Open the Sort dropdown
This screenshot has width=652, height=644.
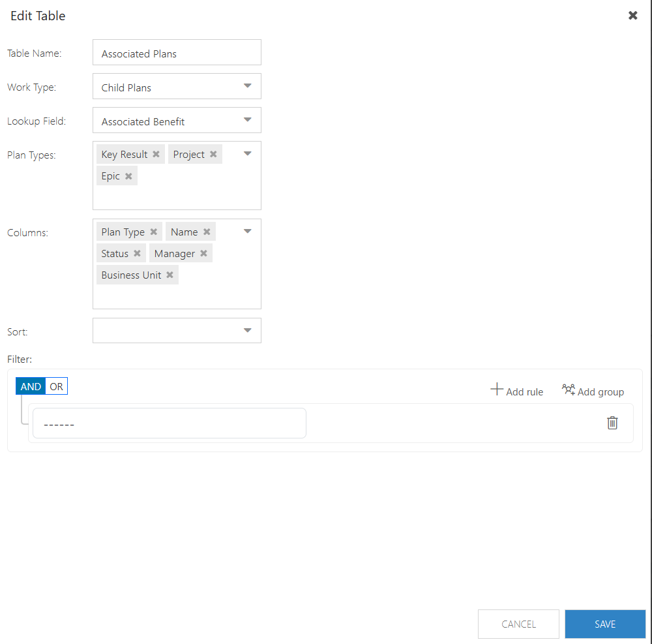pos(177,331)
